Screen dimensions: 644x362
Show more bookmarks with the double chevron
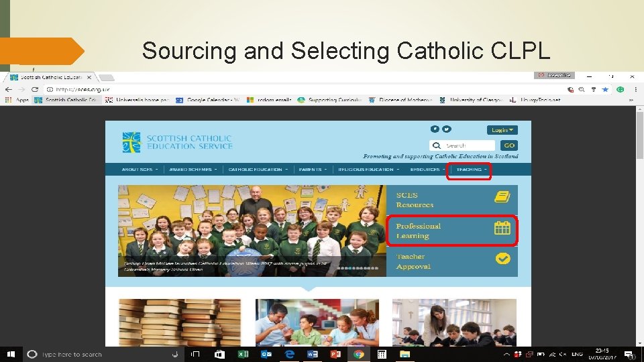click(x=631, y=100)
